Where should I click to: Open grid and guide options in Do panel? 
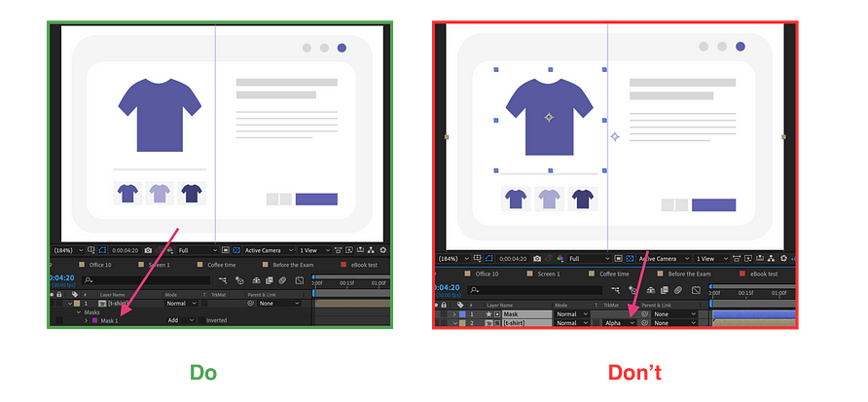tap(90, 250)
